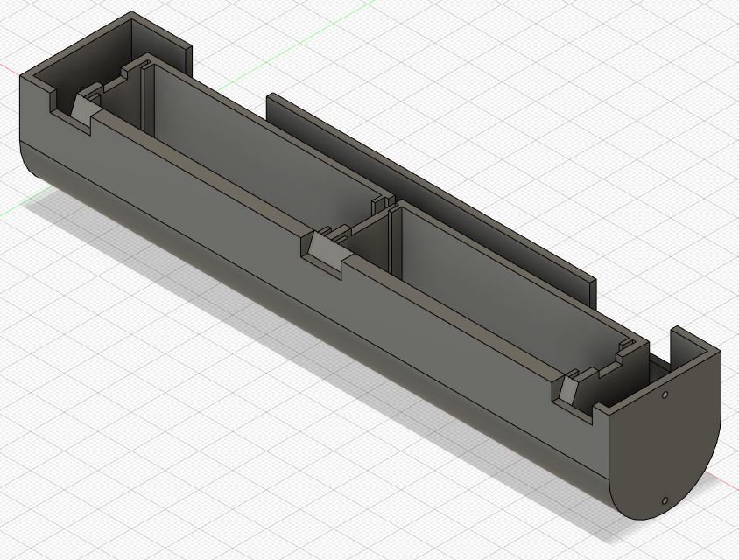Screen dimensions: 739x560
Task: Select the angled clip tab near the end cap
Action: [567, 389]
